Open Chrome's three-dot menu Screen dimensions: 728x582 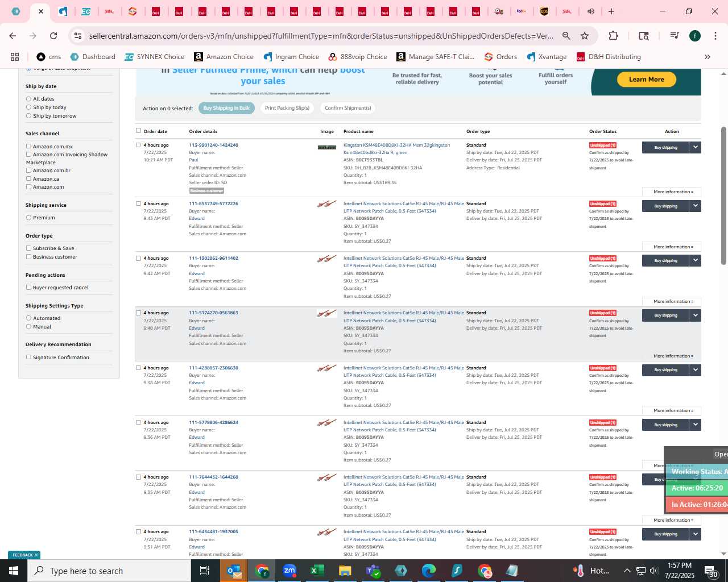714,36
